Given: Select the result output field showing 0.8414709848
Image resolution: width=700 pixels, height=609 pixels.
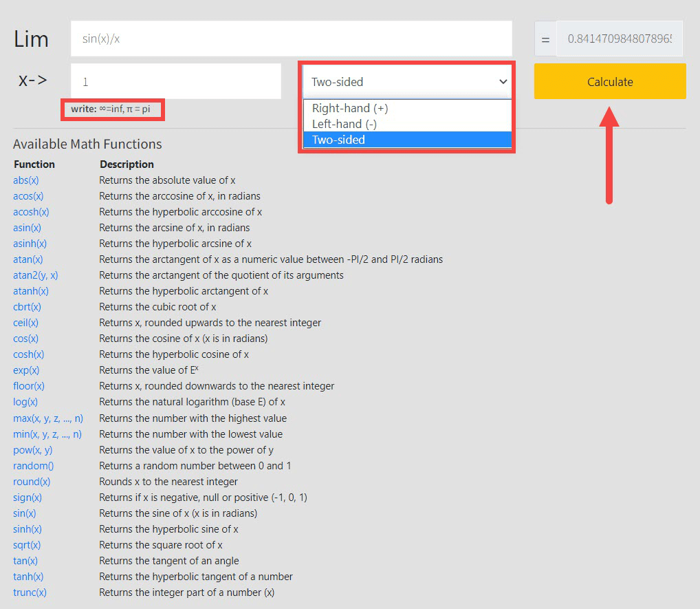Looking at the screenshot, I should click(619, 39).
